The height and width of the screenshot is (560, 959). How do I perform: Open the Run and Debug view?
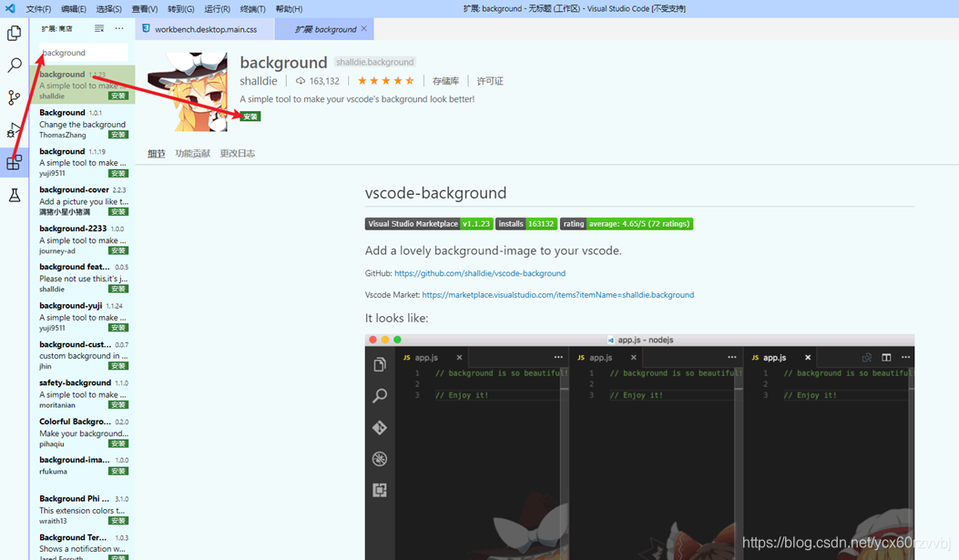tap(14, 129)
